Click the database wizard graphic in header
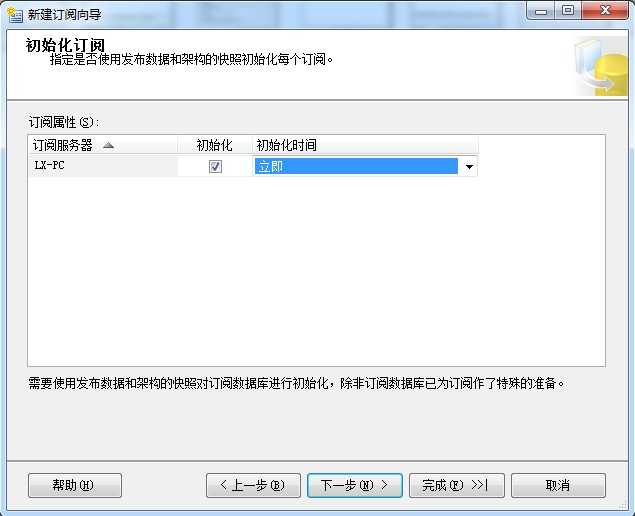The height and width of the screenshot is (516, 635). [x=601, y=66]
